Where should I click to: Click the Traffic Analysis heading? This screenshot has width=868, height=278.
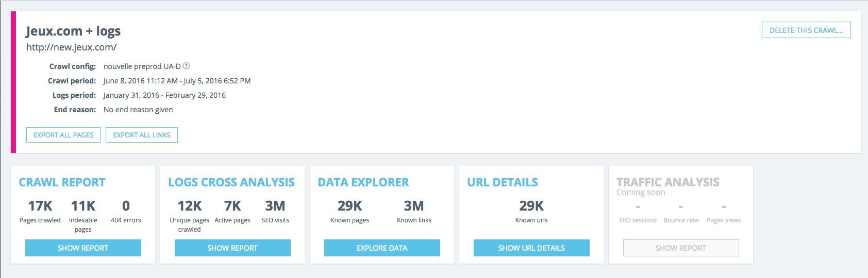[668, 182]
